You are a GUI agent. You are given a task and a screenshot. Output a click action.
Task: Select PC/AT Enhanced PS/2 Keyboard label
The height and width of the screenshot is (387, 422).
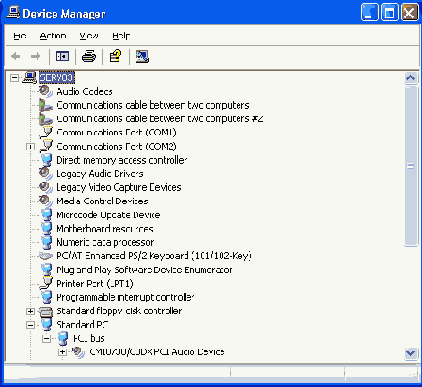coord(154,256)
